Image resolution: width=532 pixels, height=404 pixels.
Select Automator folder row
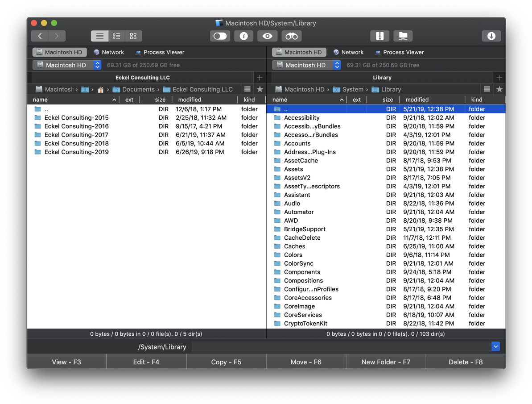click(x=386, y=212)
